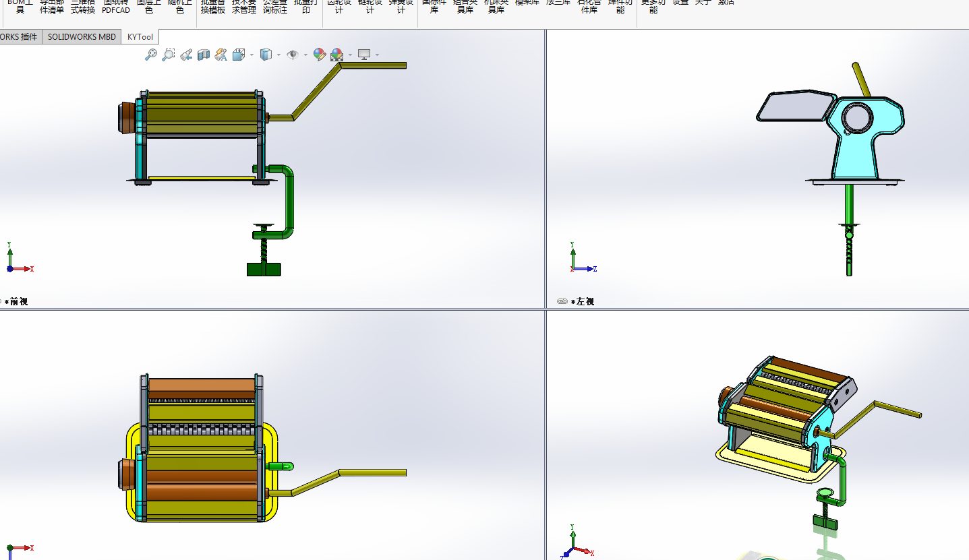Click the coordinate triad in the left view
This screenshot has width=969, height=560.
point(583,259)
